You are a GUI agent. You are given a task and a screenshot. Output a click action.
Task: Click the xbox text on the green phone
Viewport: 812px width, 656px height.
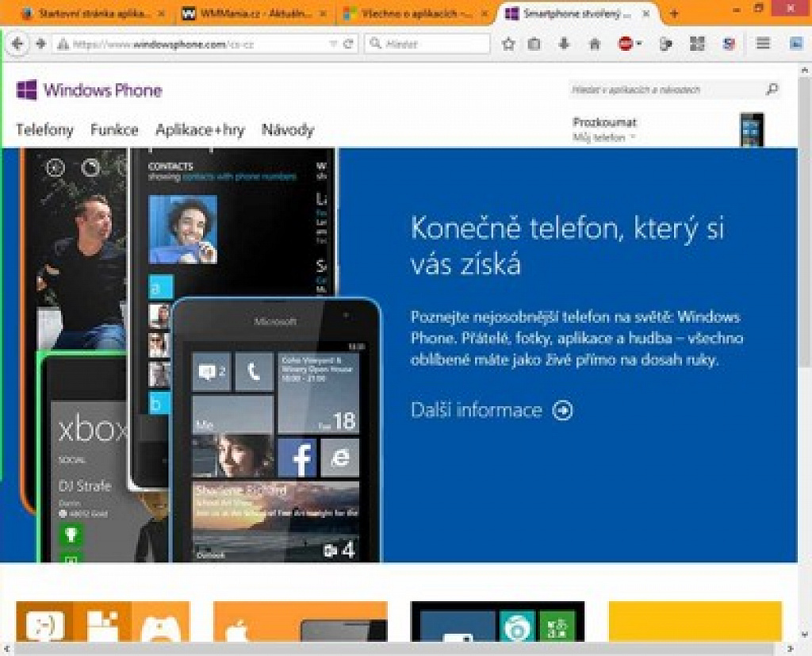pyautogui.click(x=94, y=429)
